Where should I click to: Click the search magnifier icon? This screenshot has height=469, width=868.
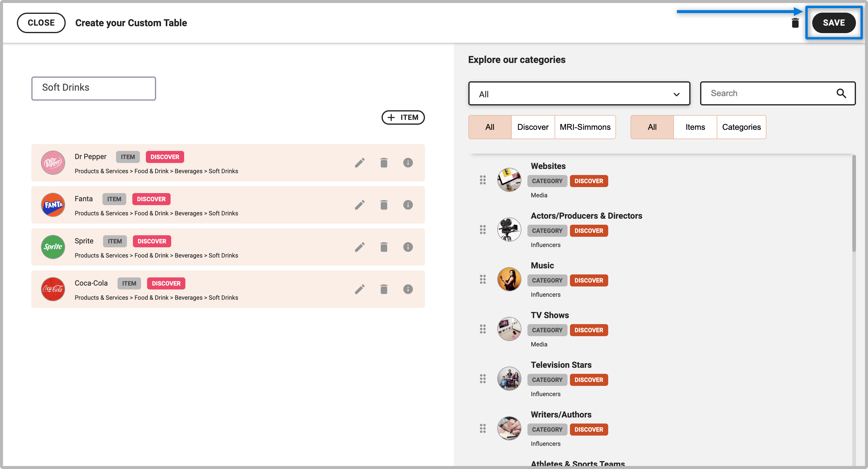click(841, 93)
